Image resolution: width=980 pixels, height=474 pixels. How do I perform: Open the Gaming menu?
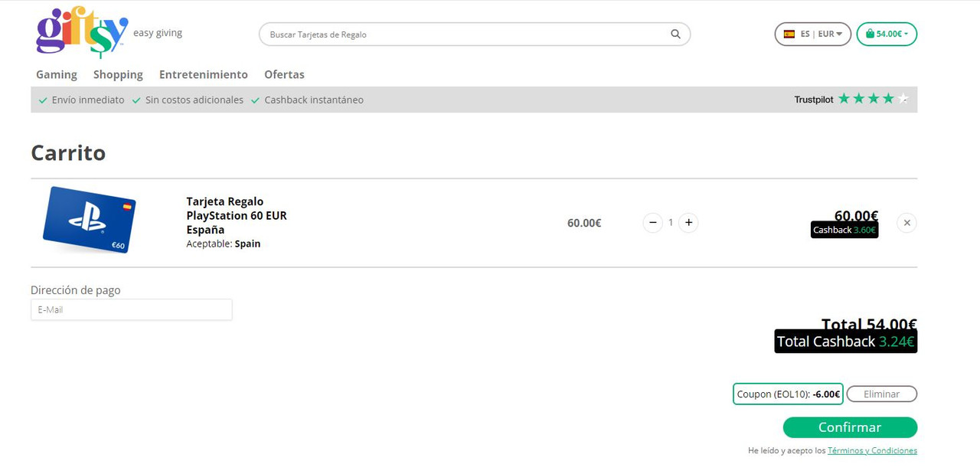pos(57,74)
